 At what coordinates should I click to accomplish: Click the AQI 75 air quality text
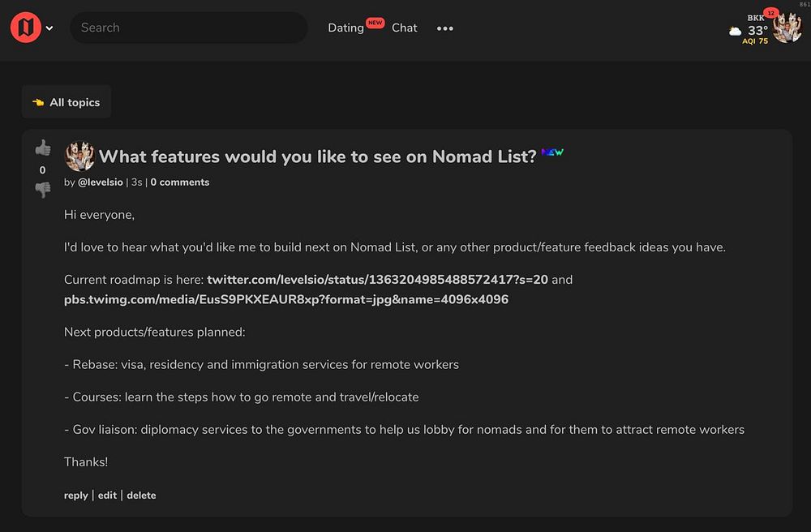pos(755,41)
